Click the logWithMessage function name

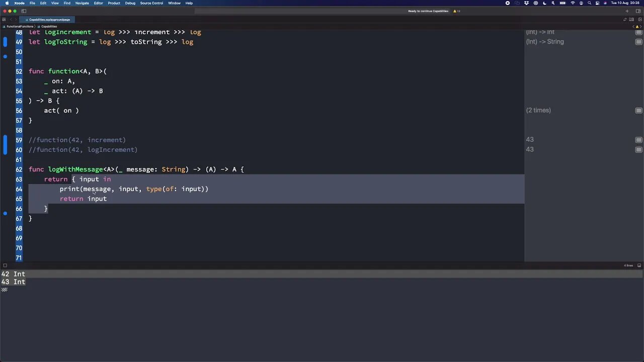75,169
